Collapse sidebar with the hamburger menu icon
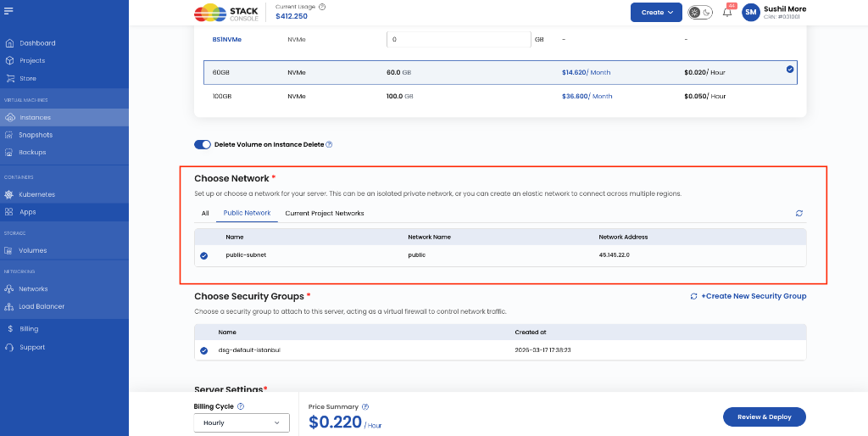Image resolution: width=868 pixels, height=436 pixels. tap(8, 10)
